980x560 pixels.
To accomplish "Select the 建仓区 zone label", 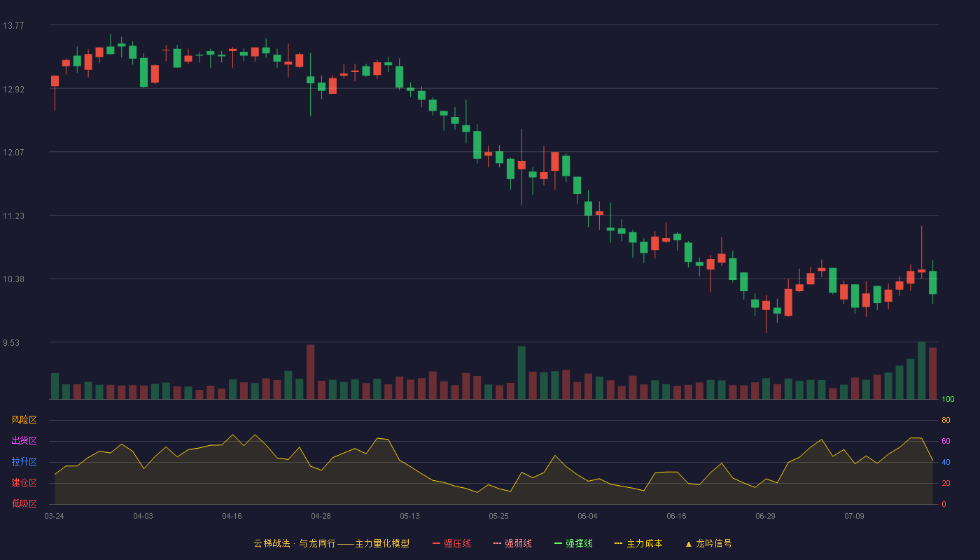I will click(x=24, y=483).
